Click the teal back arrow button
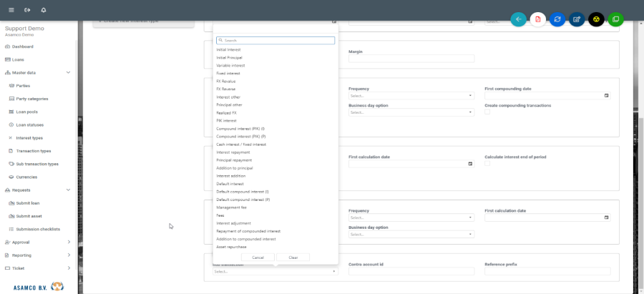This screenshot has width=644, height=294. pyautogui.click(x=518, y=19)
